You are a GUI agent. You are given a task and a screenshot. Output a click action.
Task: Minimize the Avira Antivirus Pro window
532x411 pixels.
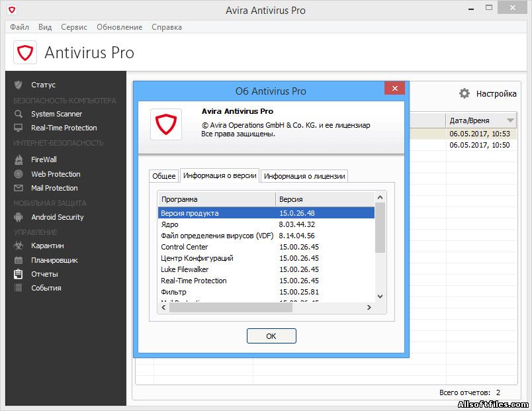pos(471,9)
